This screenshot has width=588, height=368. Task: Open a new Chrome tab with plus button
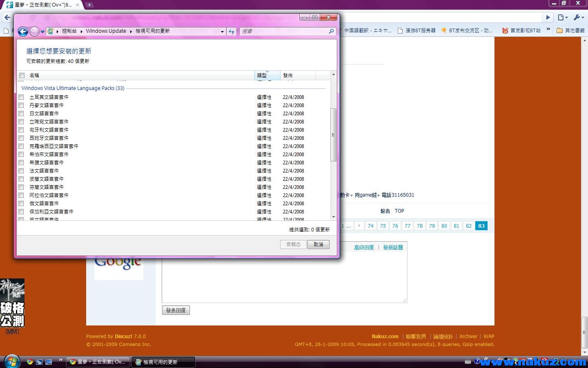click(x=89, y=5)
